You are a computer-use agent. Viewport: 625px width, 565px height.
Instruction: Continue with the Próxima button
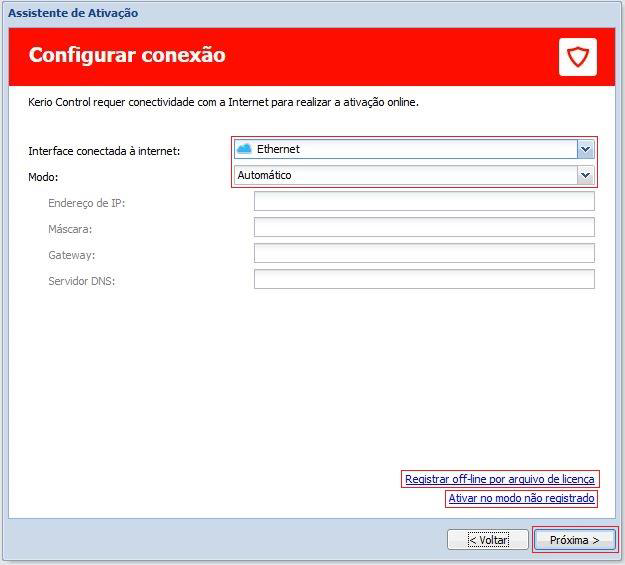pyautogui.click(x=574, y=540)
